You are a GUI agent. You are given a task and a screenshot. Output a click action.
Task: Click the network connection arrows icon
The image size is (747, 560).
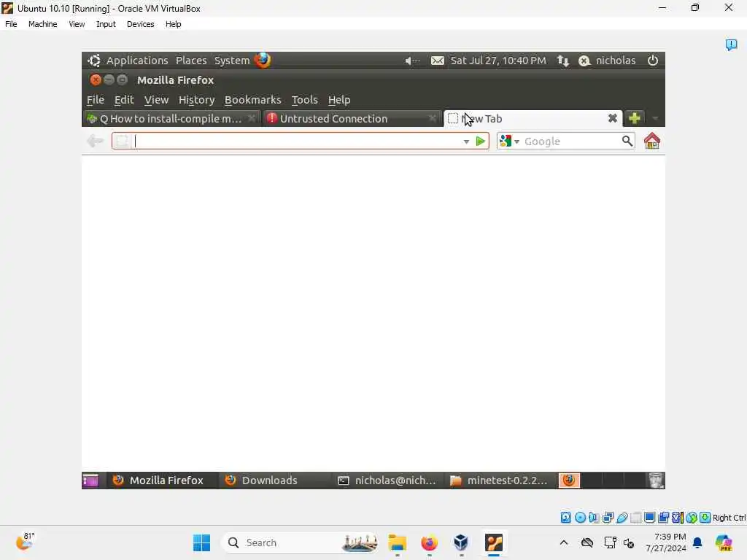pyautogui.click(x=563, y=61)
